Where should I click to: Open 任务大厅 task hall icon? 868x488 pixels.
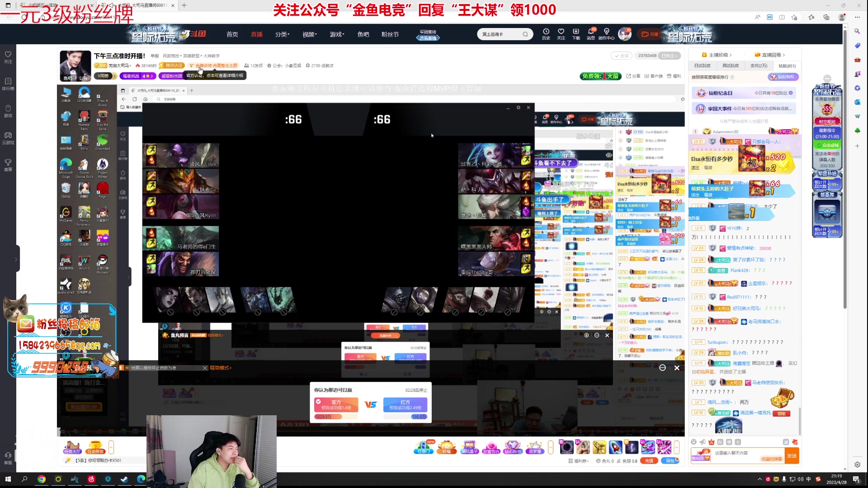pyautogui.click(x=72, y=447)
